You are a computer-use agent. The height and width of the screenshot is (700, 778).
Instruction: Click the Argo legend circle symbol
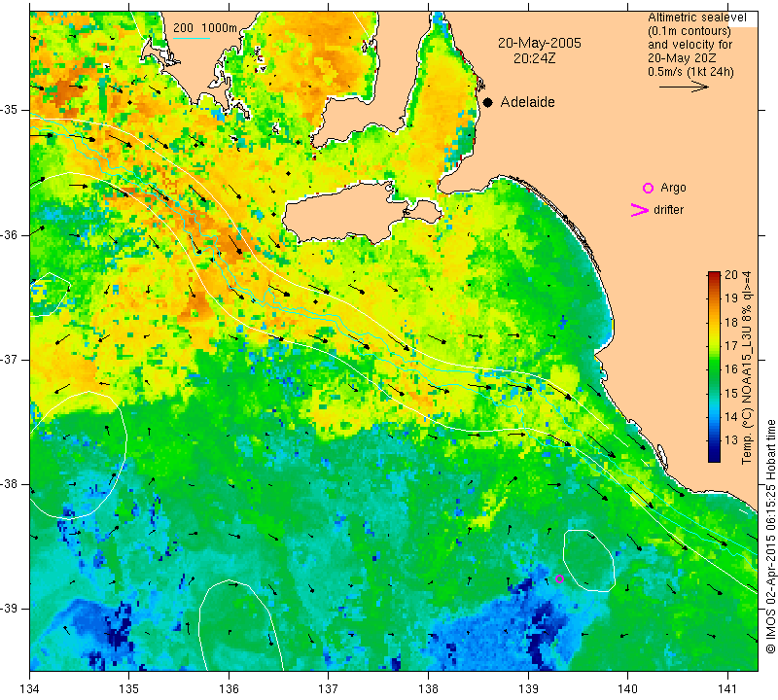[x=648, y=188]
